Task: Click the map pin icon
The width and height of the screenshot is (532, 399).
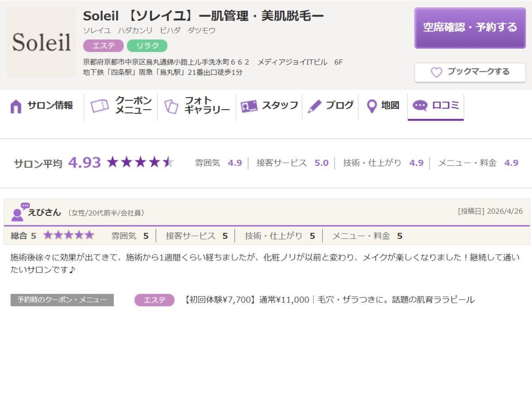Action: pyautogui.click(x=372, y=106)
